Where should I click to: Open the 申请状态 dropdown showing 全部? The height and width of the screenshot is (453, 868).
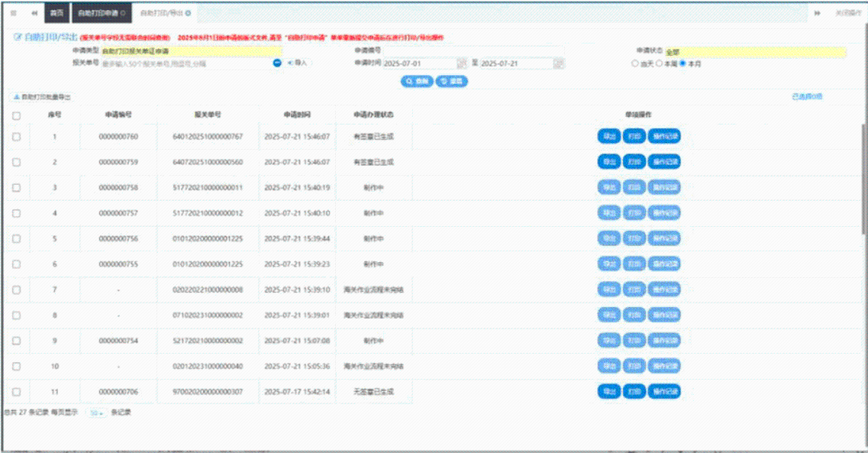click(x=755, y=51)
